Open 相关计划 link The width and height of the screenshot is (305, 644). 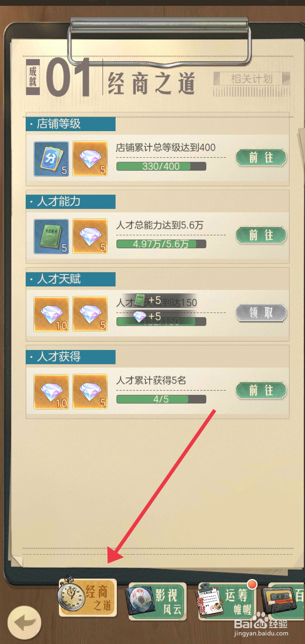[252, 79]
